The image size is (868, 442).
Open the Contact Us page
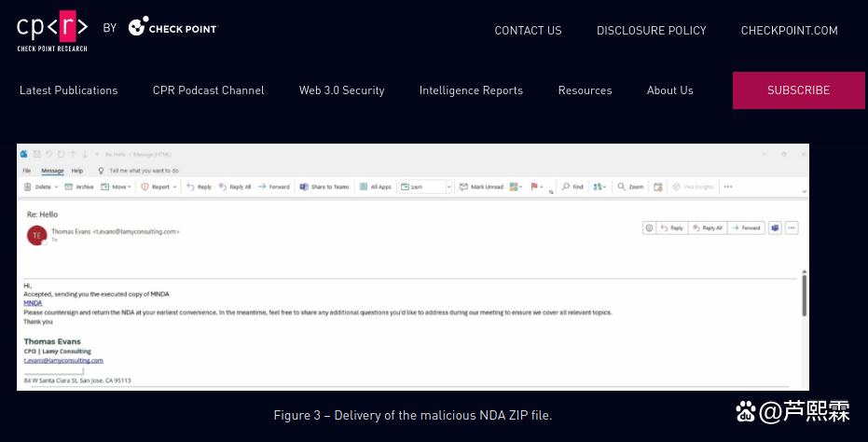(528, 31)
